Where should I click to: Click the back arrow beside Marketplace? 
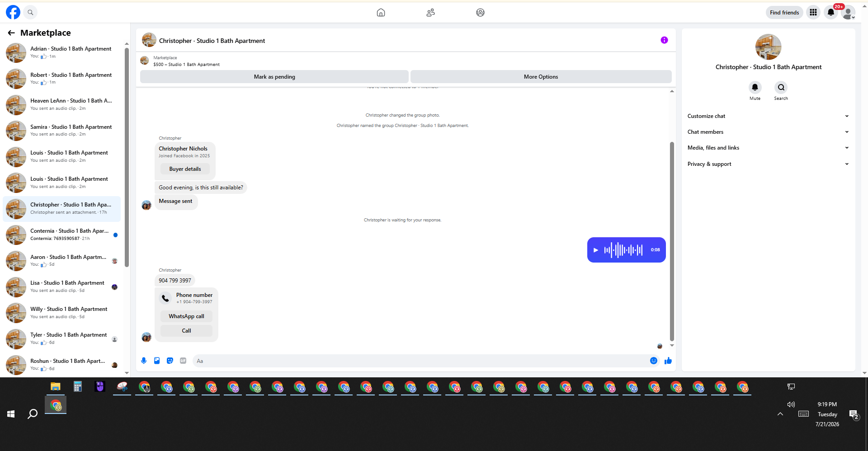[x=11, y=33]
